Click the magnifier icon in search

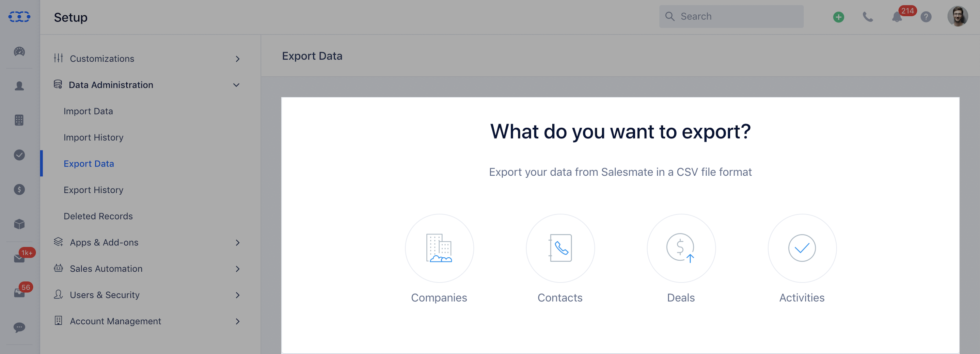[669, 16]
